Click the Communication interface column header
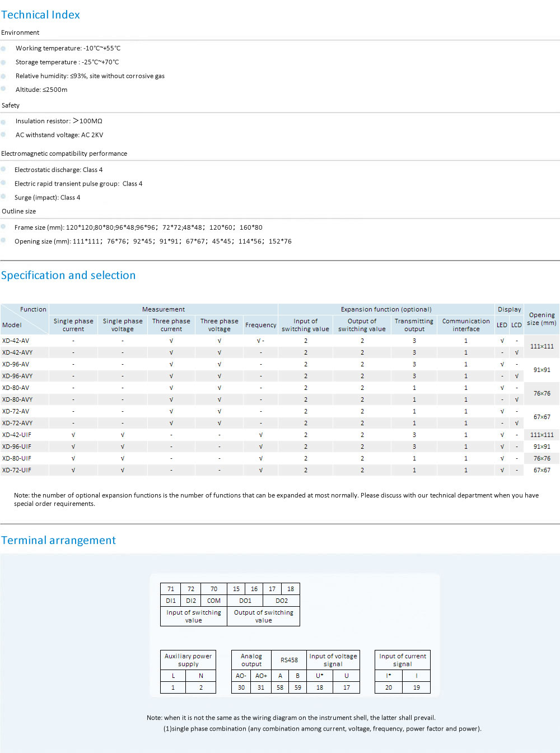This screenshot has width=560, height=753. click(466, 325)
